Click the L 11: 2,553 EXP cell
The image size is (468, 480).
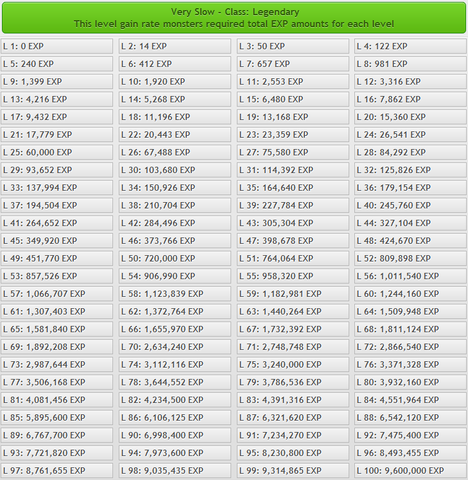(x=293, y=82)
